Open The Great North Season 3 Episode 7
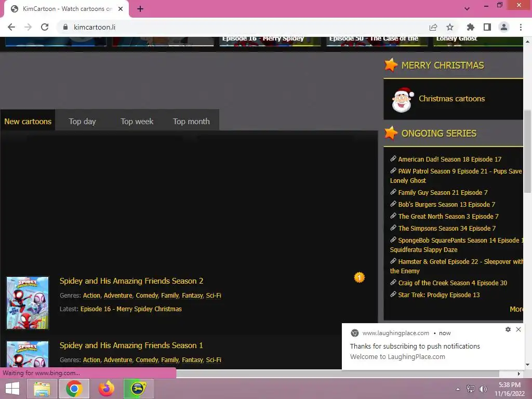 pos(448,216)
